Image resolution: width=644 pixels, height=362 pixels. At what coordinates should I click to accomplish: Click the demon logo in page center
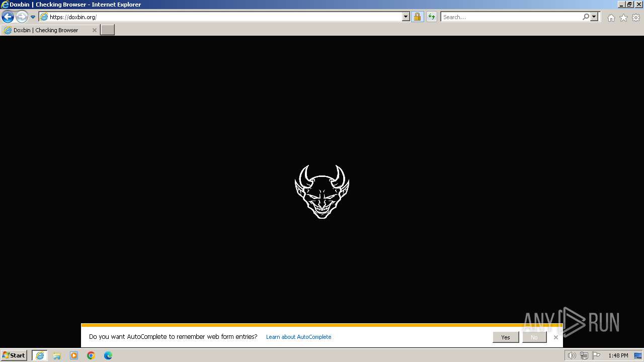(322, 192)
